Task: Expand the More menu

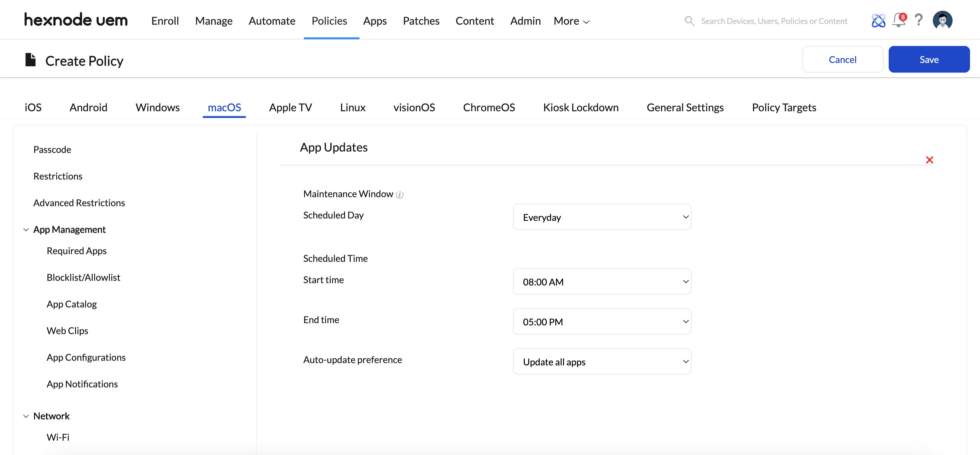Action: [571, 21]
